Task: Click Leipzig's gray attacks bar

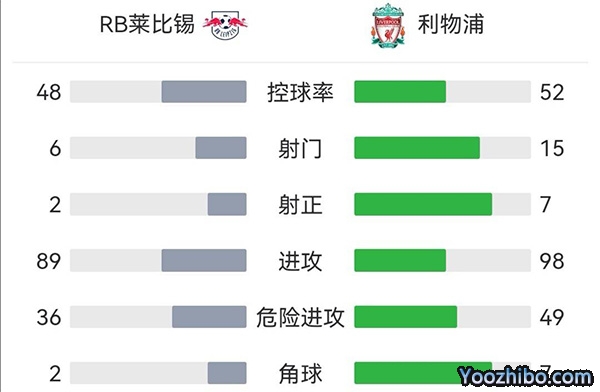Action: [204, 260]
